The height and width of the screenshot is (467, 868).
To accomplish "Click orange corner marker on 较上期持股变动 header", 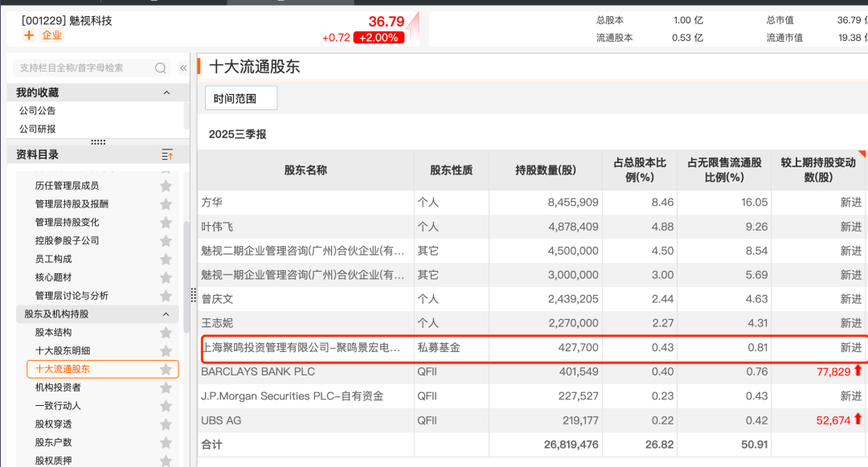I will [864, 153].
